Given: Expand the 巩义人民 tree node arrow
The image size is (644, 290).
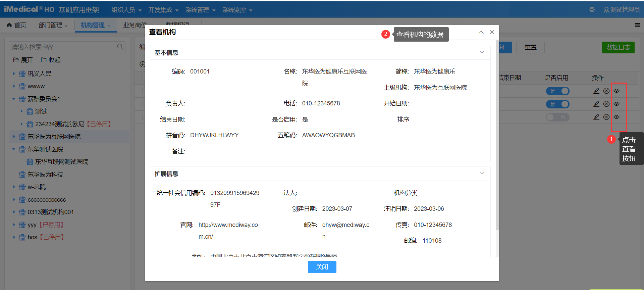Looking at the screenshot, I should 14,74.
